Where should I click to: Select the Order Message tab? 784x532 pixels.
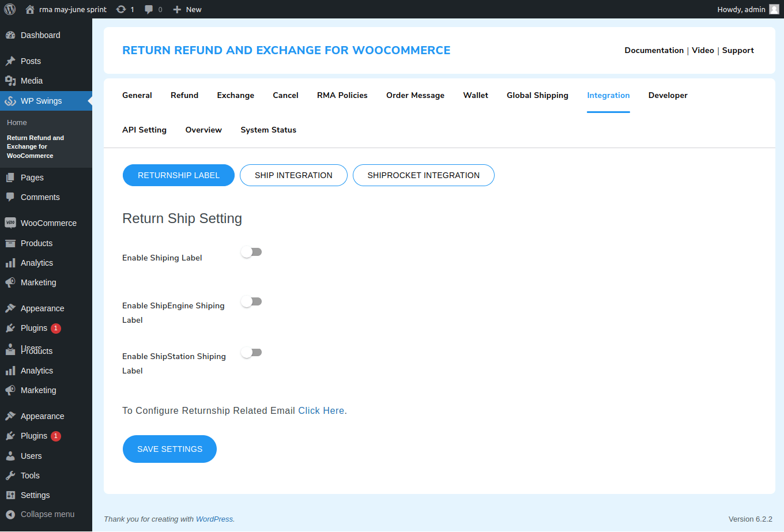[x=415, y=95]
